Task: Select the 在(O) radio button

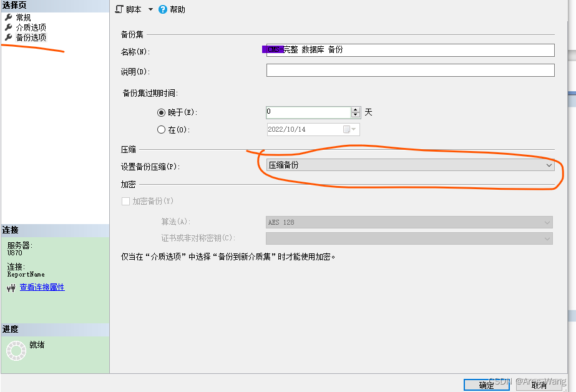Action: click(162, 129)
